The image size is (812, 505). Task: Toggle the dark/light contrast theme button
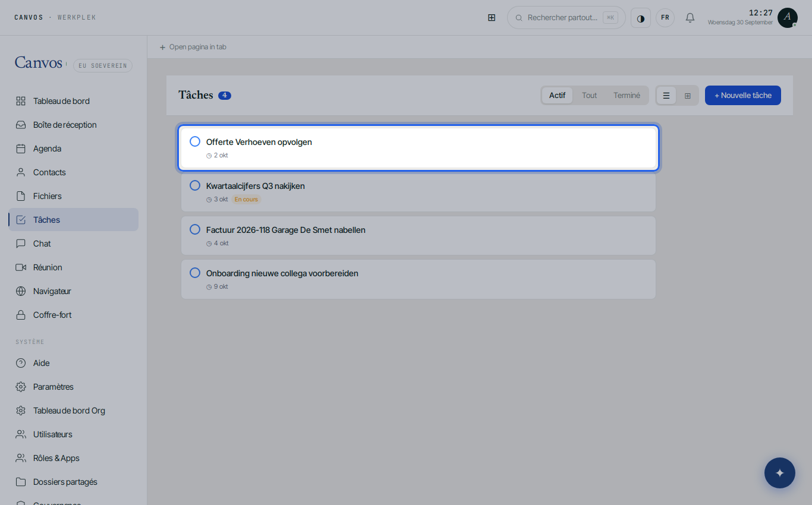coord(641,18)
